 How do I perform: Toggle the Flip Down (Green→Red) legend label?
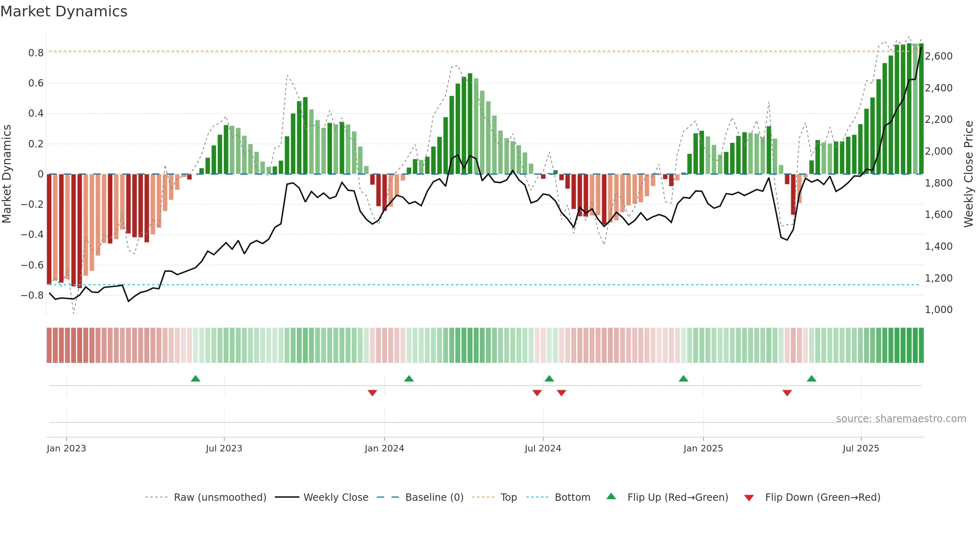pos(823,498)
